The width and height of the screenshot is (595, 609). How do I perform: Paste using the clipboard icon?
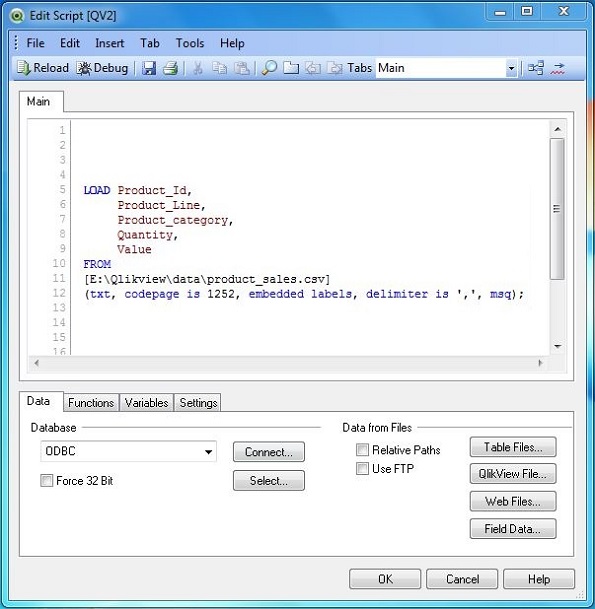click(x=242, y=68)
